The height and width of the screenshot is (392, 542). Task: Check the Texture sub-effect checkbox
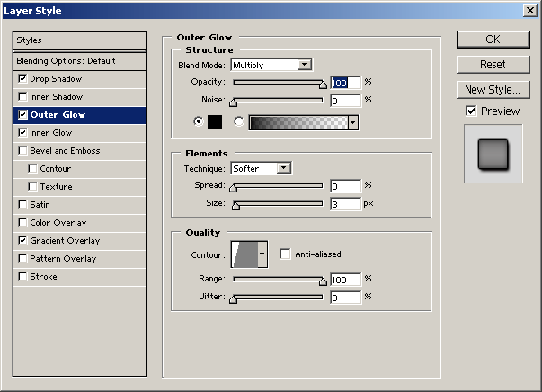[x=32, y=186]
